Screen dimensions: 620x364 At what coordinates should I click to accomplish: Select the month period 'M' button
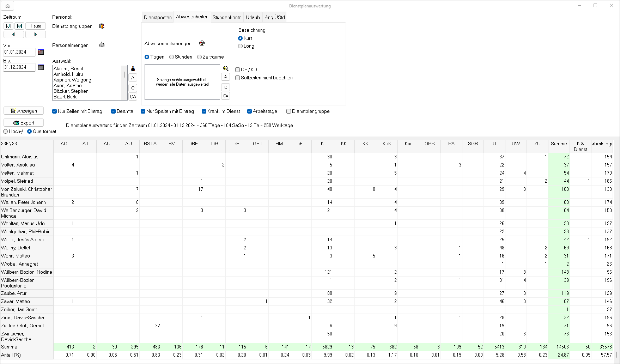(19, 26)
